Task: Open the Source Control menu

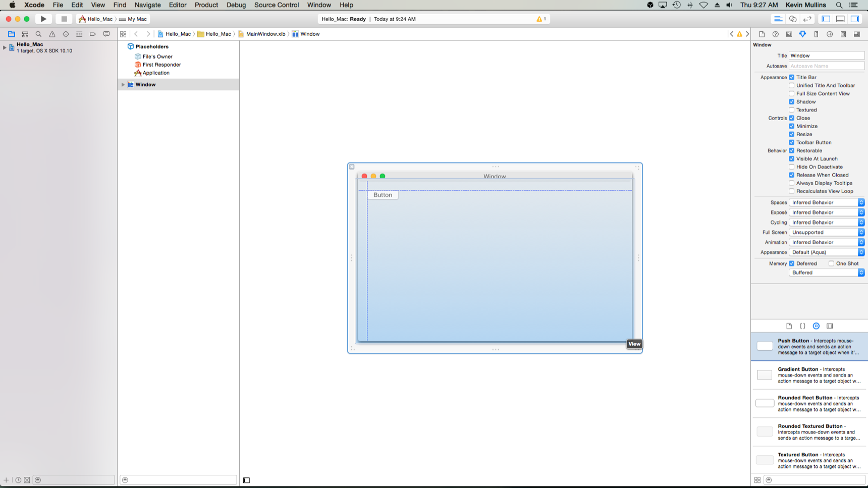Action: pos(277,5)
